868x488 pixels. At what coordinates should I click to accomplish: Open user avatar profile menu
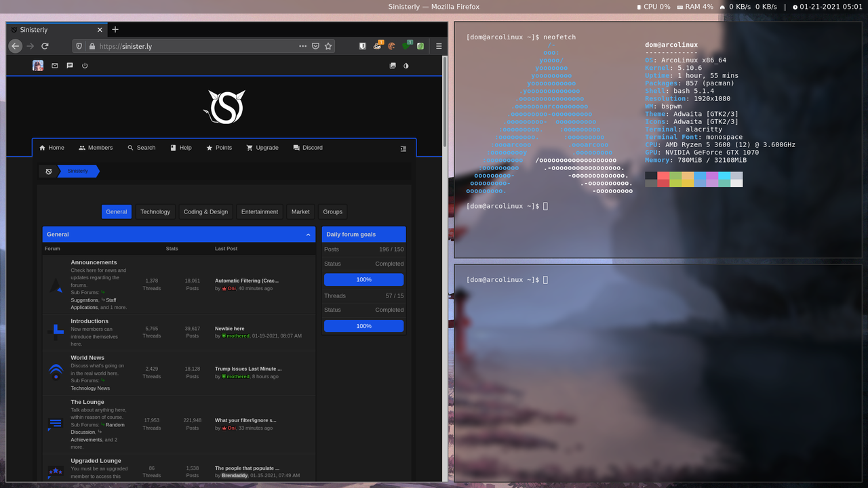point(38,66)
